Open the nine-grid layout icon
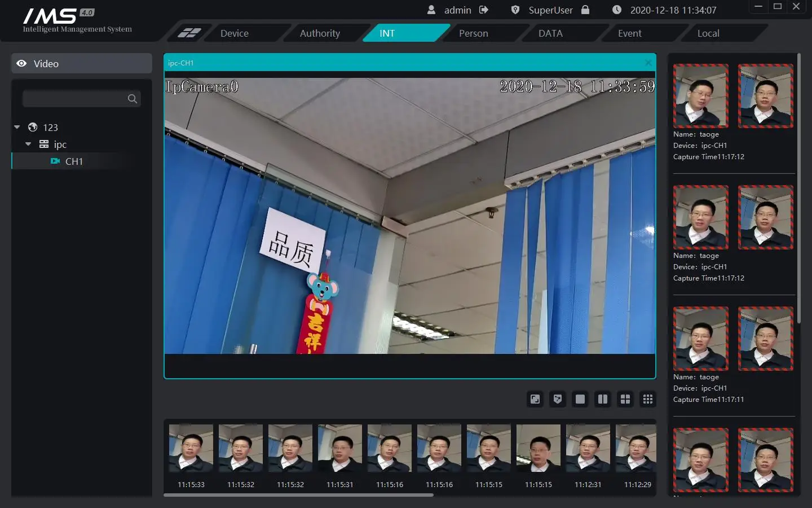The width and height of the screenshot is (812, 508). tap(647, 399)
